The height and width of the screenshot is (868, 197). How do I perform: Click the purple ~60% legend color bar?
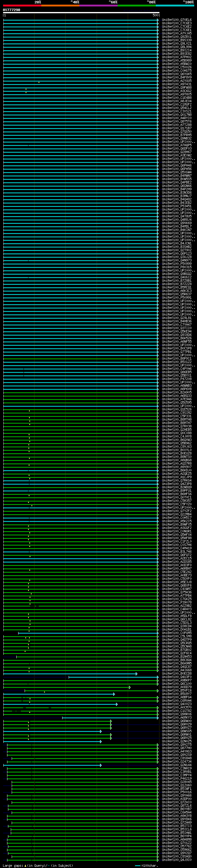[x=99, y=6]
